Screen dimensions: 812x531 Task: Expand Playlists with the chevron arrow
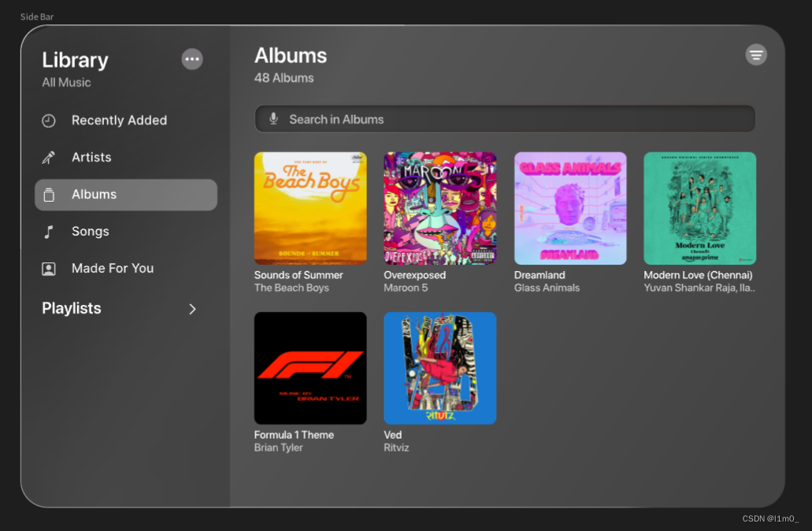(x=192, y=309)
